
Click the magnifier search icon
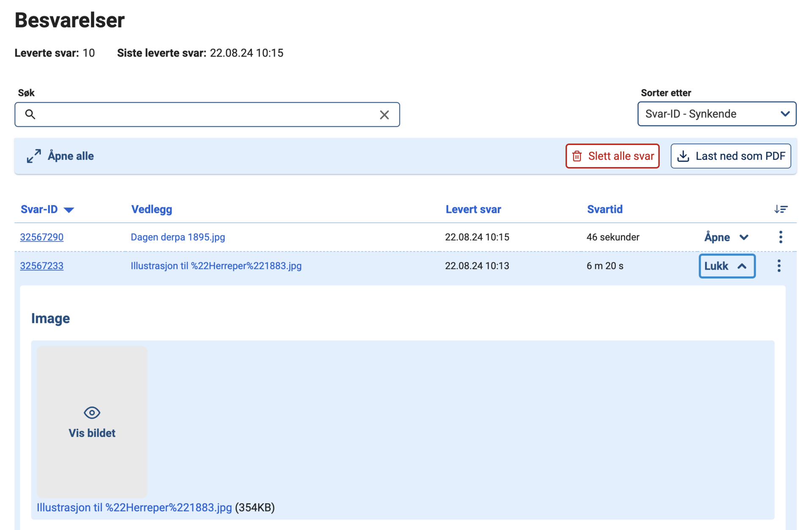[30, 114]
